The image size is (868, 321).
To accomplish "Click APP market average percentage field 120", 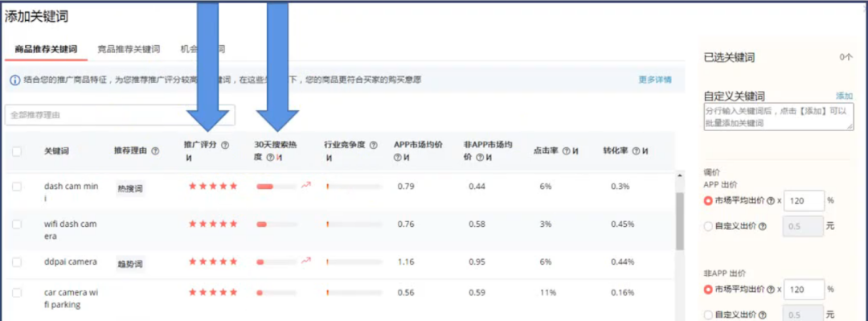I will 805,200.
